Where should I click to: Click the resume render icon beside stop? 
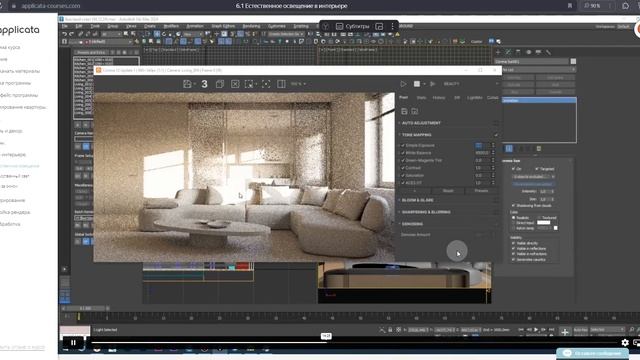pos(433,84)
